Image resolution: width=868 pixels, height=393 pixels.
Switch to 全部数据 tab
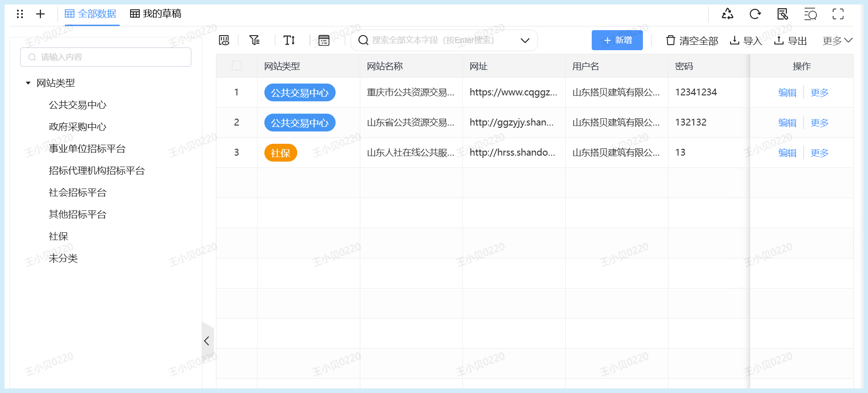tap(90, 14)
